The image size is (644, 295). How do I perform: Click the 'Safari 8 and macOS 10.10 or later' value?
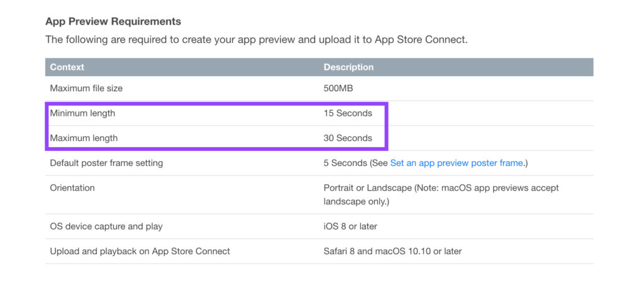(x=392, y=251)
